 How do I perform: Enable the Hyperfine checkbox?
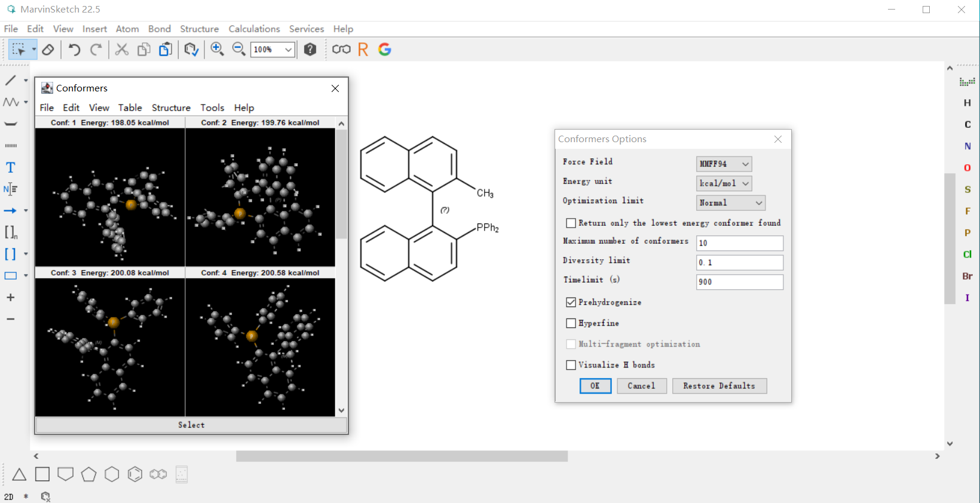(571, 323)
